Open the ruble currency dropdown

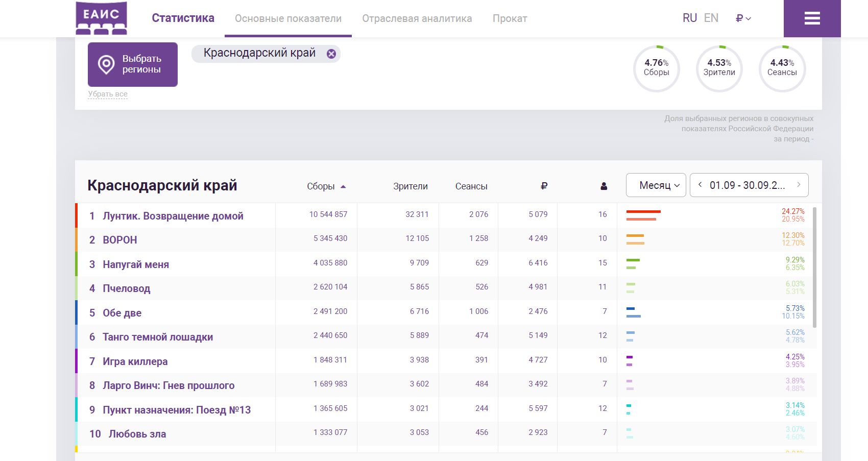pyautogui.click(x=743, y=18)
